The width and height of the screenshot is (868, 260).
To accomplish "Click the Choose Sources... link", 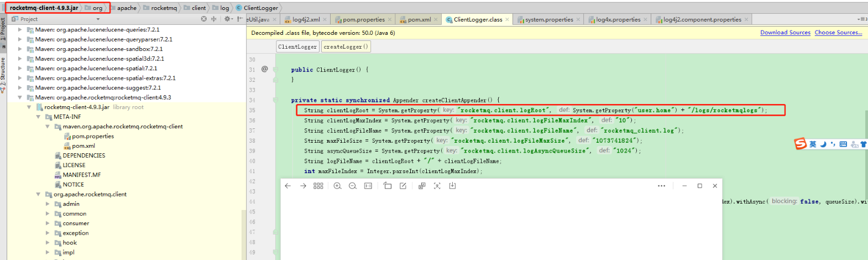I will 838,33.
